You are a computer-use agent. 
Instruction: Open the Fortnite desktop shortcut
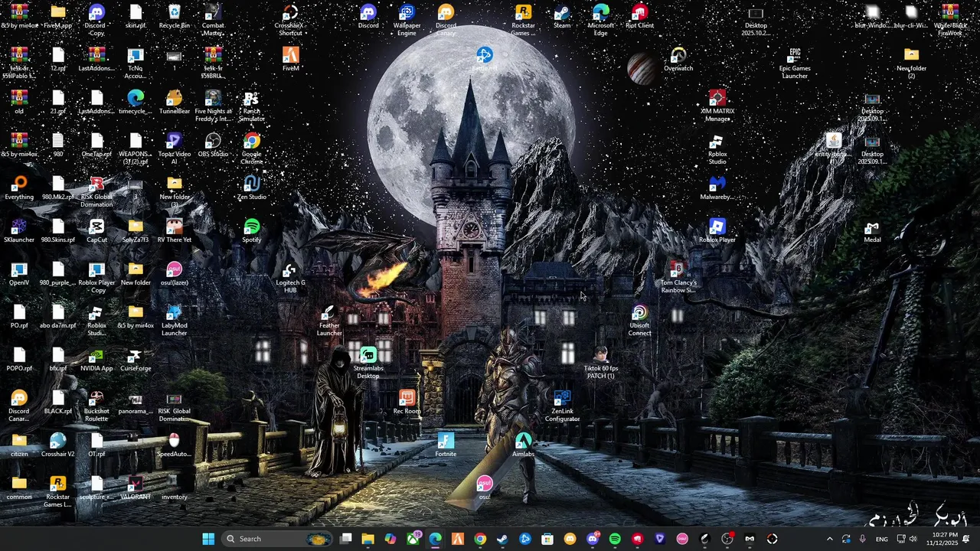[446, 445]
